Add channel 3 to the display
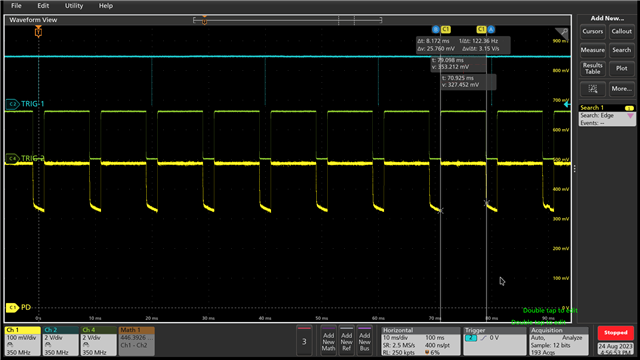This screenshot has height=360, width=640. pos(304,341)
